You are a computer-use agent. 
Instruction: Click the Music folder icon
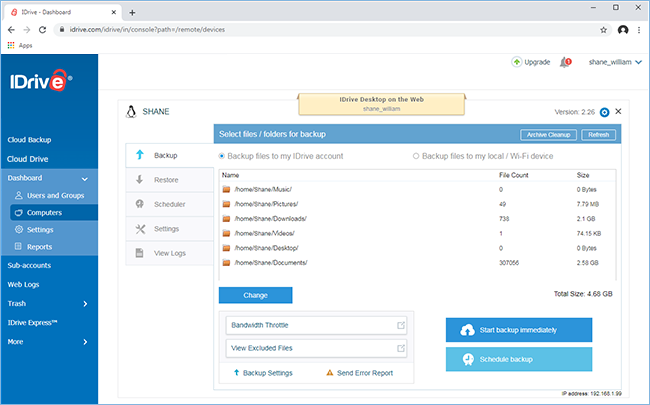click(226, 189)
